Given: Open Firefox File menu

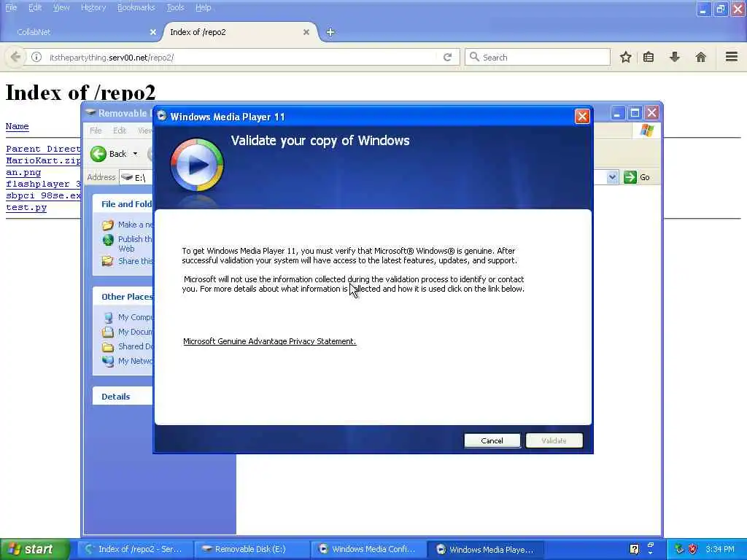Looking at the screenshot, I should click(11, 7).
